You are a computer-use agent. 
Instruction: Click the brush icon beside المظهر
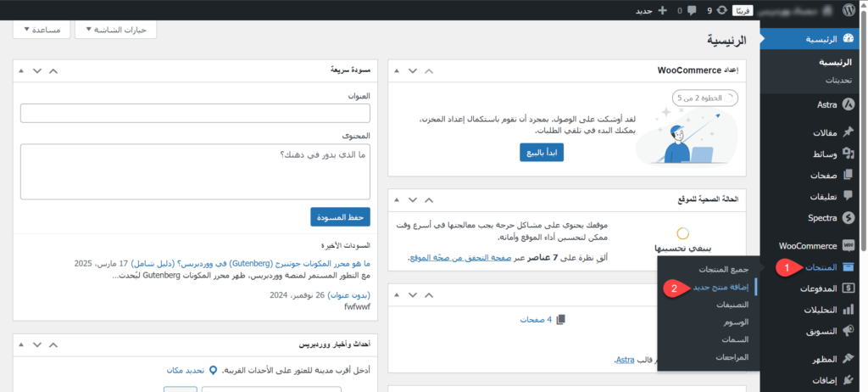pos(848,359)
